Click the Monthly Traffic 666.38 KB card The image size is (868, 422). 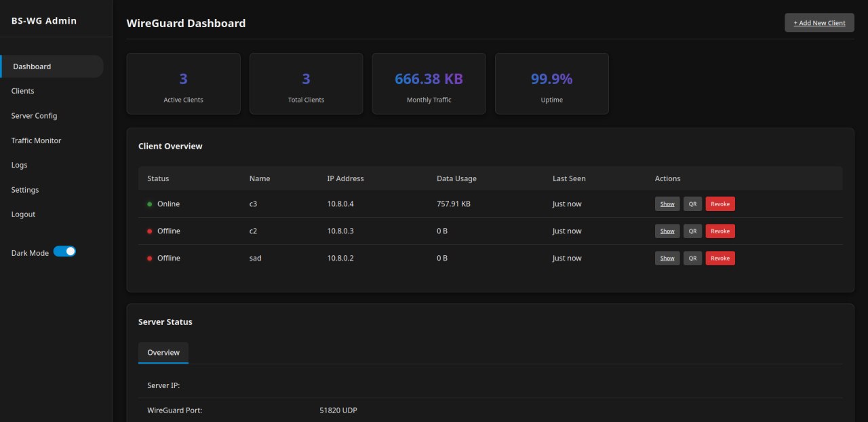coord(429,83)
